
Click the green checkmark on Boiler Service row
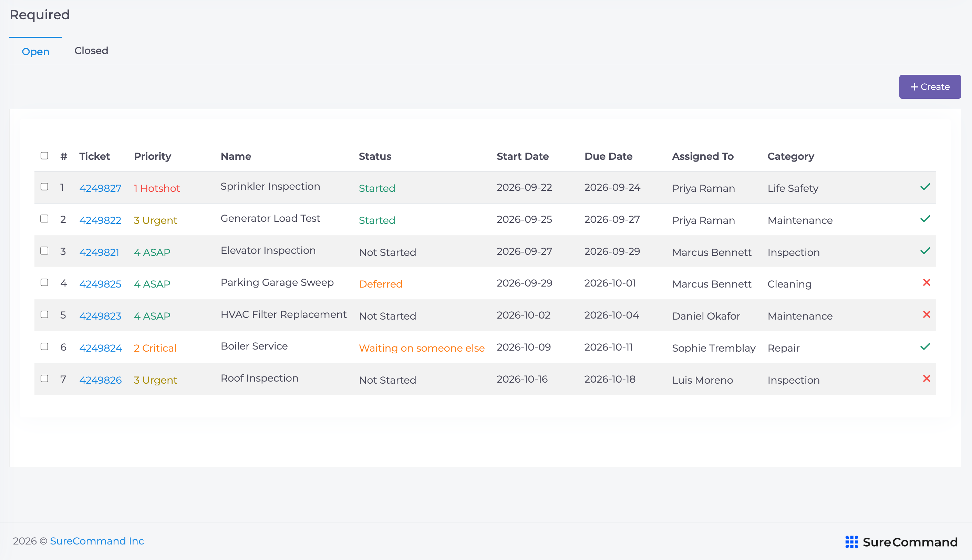pos(925,346)
